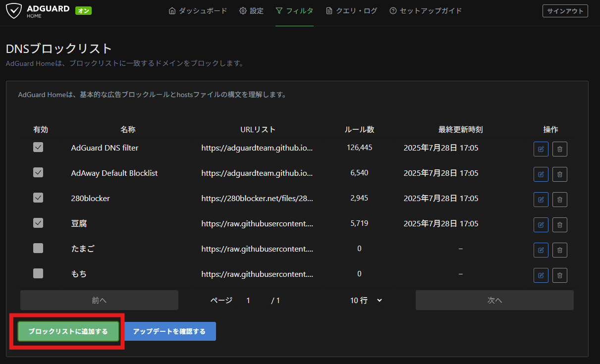Toggle the 280blocker enabled checkbox
Image resolution: width=600 pixels, height=364 pixels.
pos(38,198)
